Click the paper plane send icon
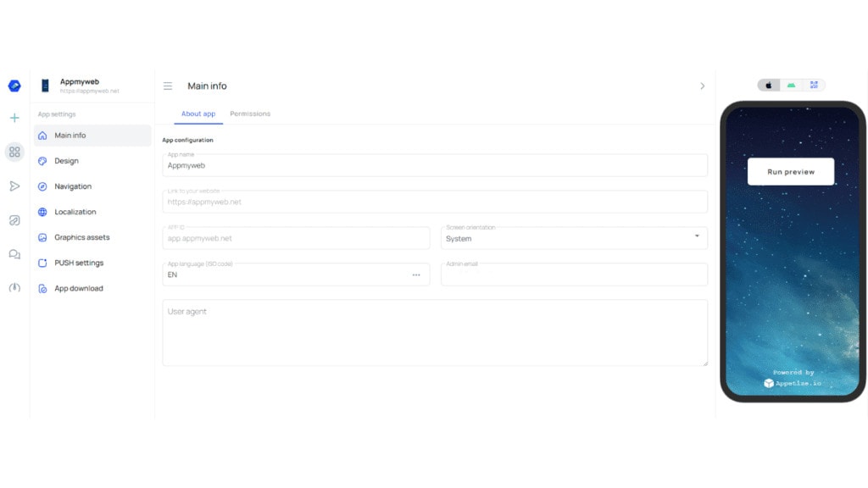868x488 pixels. click(14, 186)
